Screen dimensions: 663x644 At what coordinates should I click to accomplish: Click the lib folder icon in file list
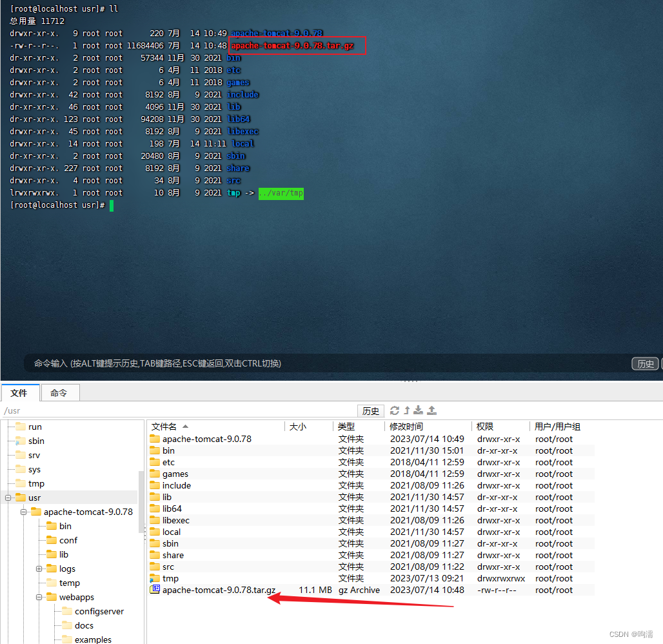pyautogui.click(x=155, y=497)
